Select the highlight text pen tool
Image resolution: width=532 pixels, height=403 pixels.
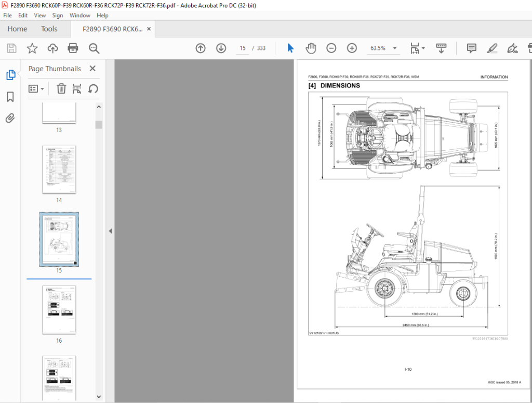[492, 48]
